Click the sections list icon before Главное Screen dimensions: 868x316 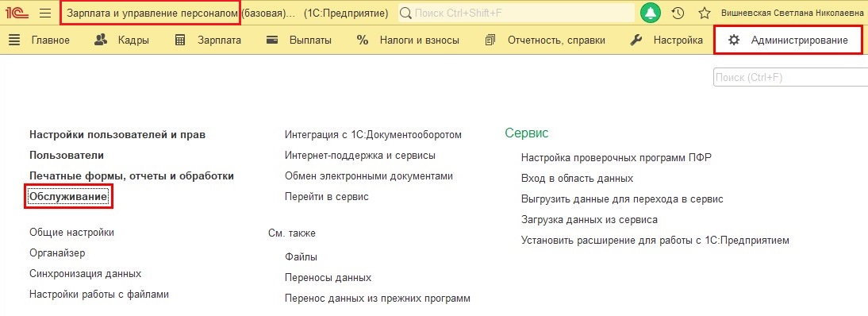pos(14,40)
